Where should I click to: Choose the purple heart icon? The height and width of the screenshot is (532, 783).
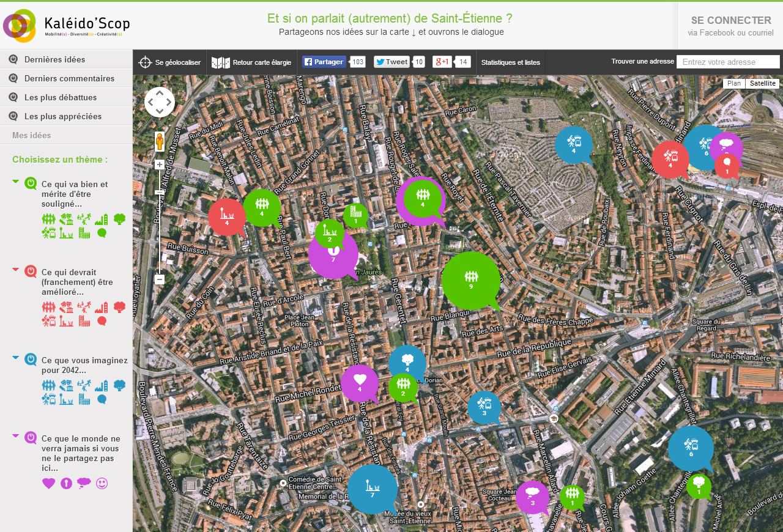coord(49,484)
